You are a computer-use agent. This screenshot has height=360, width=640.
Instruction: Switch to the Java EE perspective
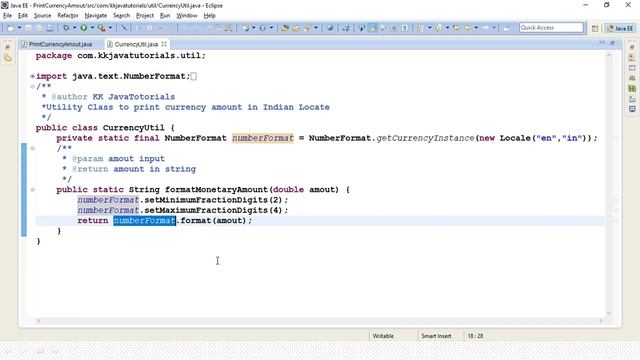click(620, 28)
